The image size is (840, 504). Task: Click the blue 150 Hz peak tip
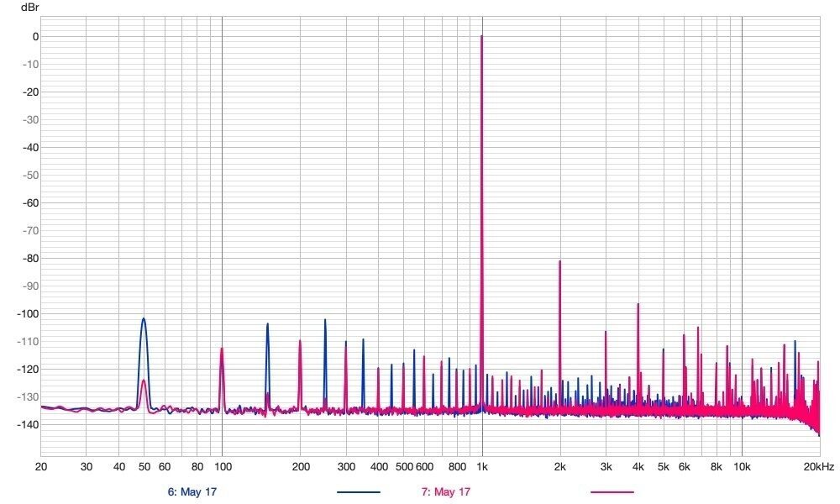point(268,324)
